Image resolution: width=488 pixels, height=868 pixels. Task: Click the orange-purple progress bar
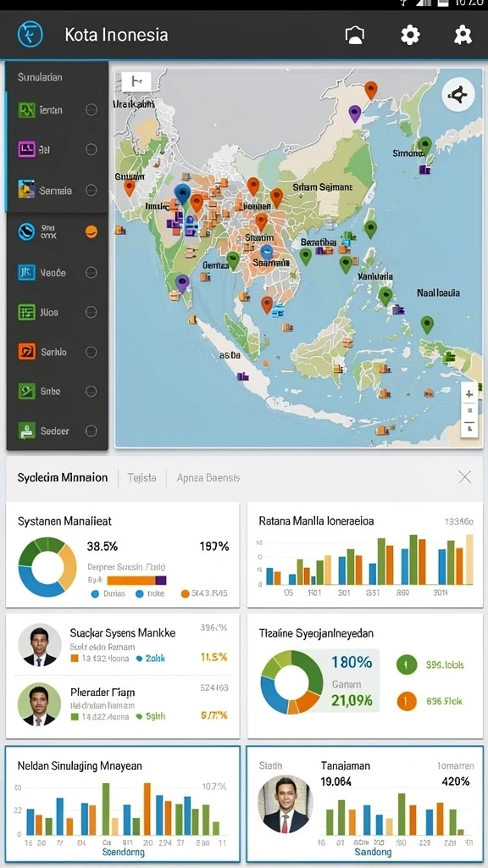point(136,580)
